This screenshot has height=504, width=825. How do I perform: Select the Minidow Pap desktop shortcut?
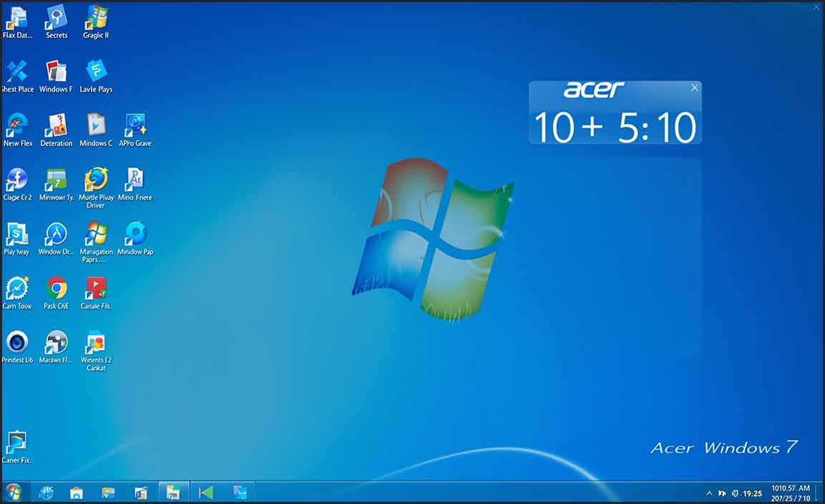click(135, 238)
